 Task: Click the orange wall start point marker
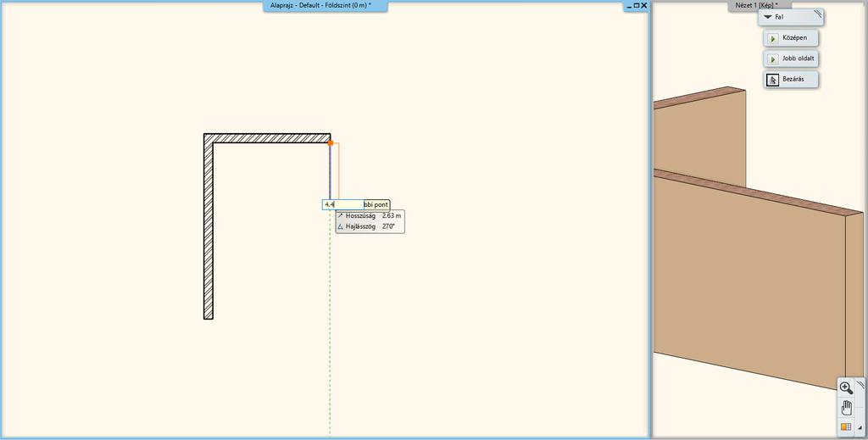point(331,142)
